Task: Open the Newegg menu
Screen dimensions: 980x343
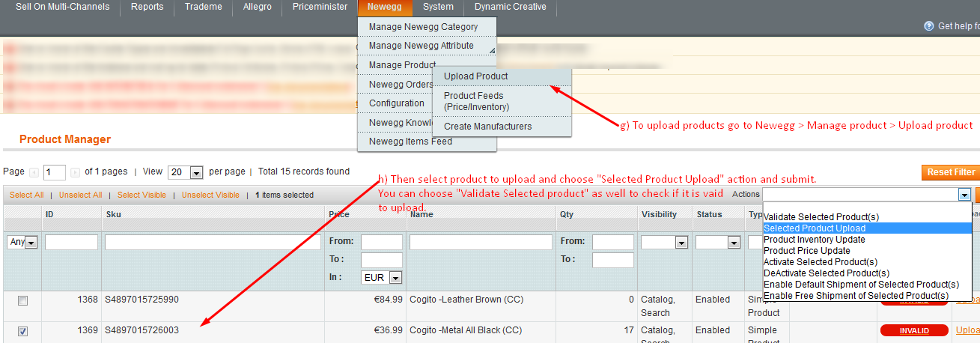Action: [385, 7]
